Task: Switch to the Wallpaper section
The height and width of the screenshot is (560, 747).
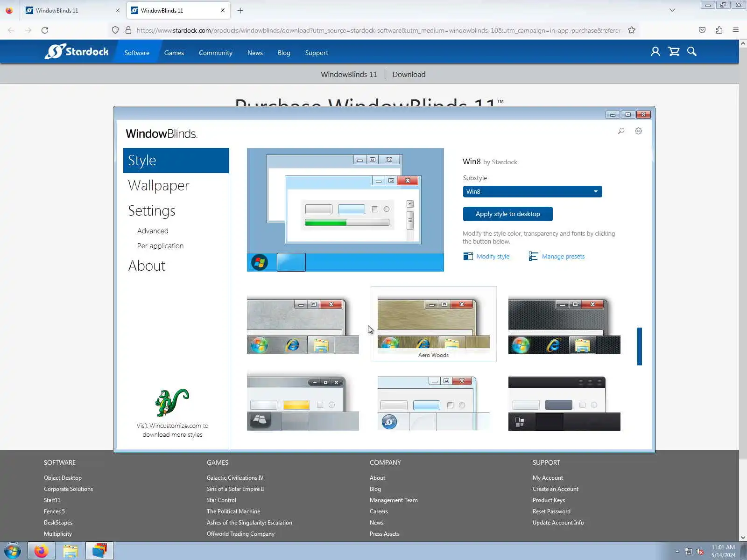Action: pyautogui.click(x=159, y=186)
